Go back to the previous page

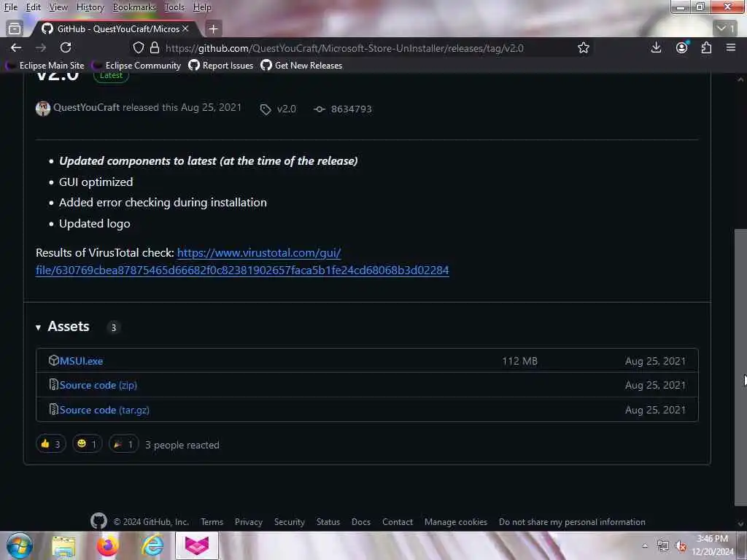(16, 47)
